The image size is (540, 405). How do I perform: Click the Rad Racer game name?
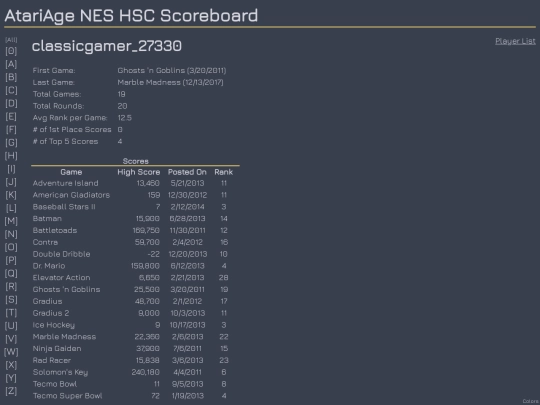click(52, 360)
